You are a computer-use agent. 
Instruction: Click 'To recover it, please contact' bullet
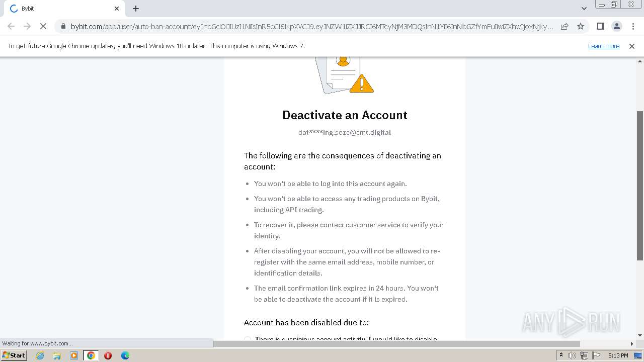(x=349, y=230)
